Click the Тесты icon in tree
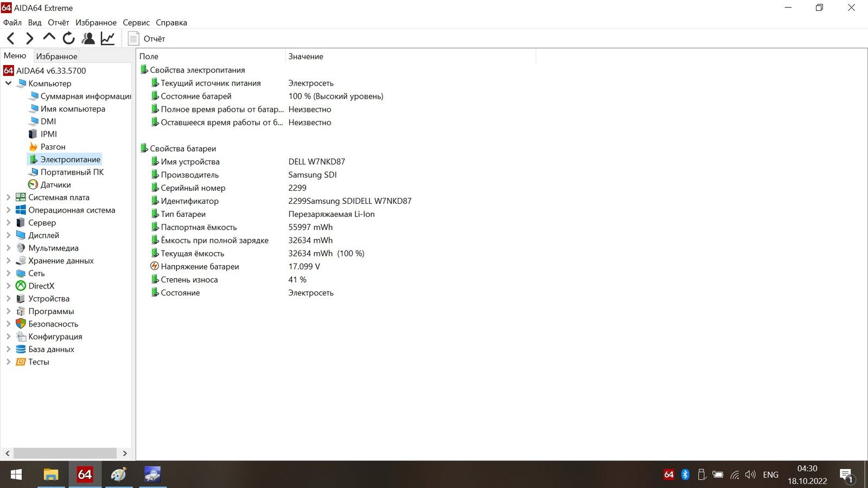The height and width of the screenshot is (488, 868). (x=21, y=362)
